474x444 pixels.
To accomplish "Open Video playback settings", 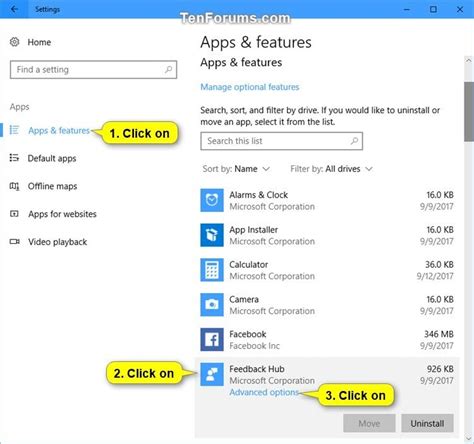I will pos(57,242).
